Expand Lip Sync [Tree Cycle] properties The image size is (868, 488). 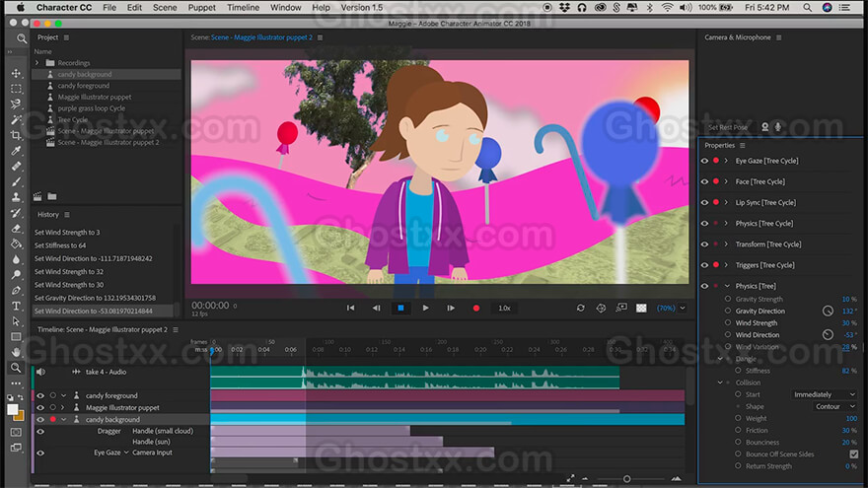pos(726,202)
